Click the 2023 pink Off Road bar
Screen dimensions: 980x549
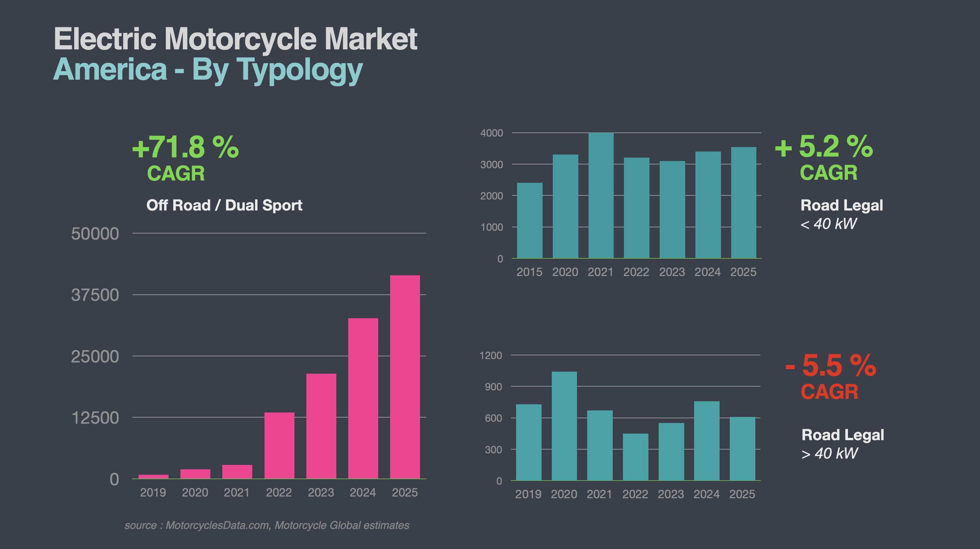pos(321,426)
